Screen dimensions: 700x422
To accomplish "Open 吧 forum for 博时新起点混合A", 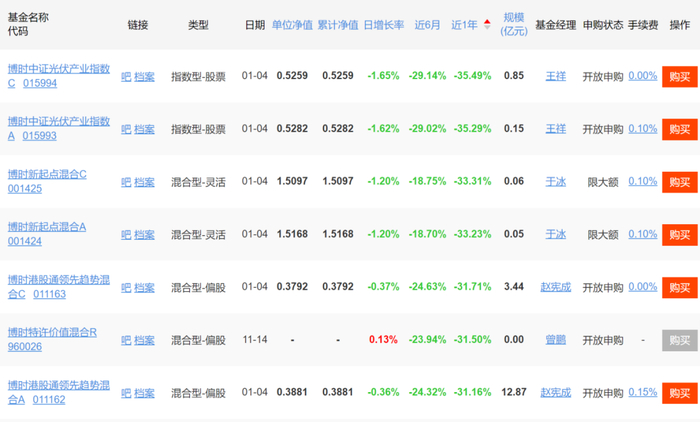I will point(126,234).
